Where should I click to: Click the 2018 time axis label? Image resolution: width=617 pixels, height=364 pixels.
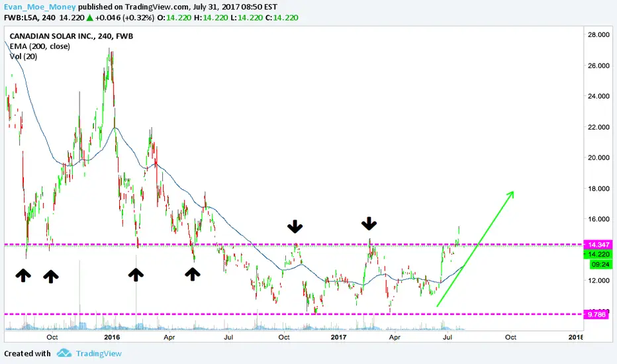tap(576, 338)
